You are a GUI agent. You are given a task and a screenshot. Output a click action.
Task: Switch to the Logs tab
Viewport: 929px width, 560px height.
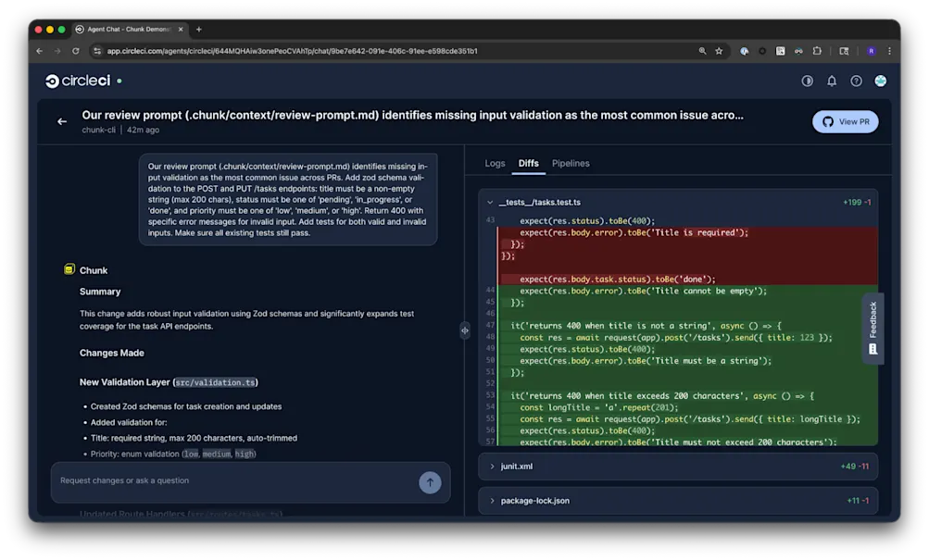click(x=495, y=163)
